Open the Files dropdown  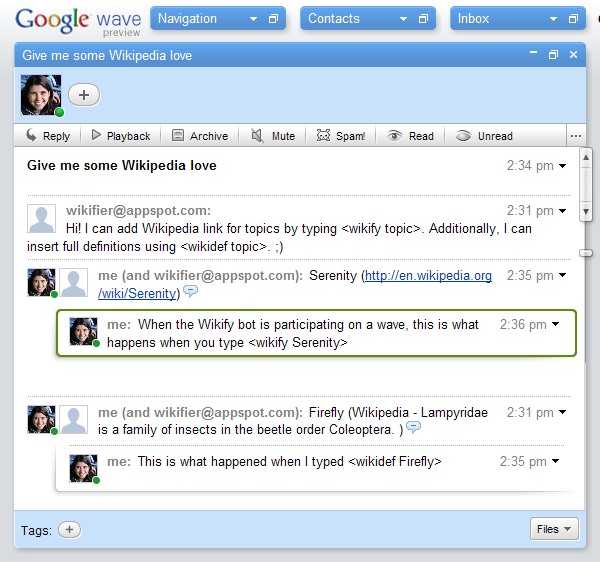click(554, 529)
